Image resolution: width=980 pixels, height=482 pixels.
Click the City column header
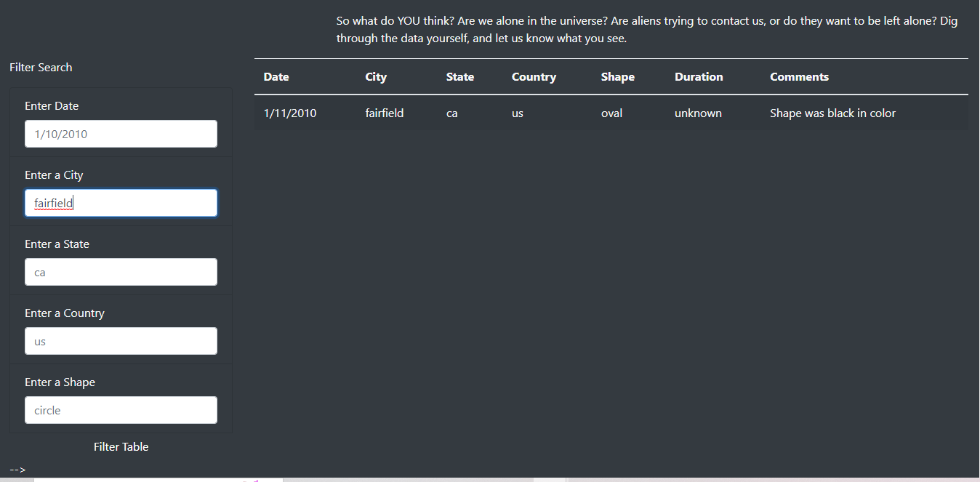pyautogui.click(x=376, y=77)
